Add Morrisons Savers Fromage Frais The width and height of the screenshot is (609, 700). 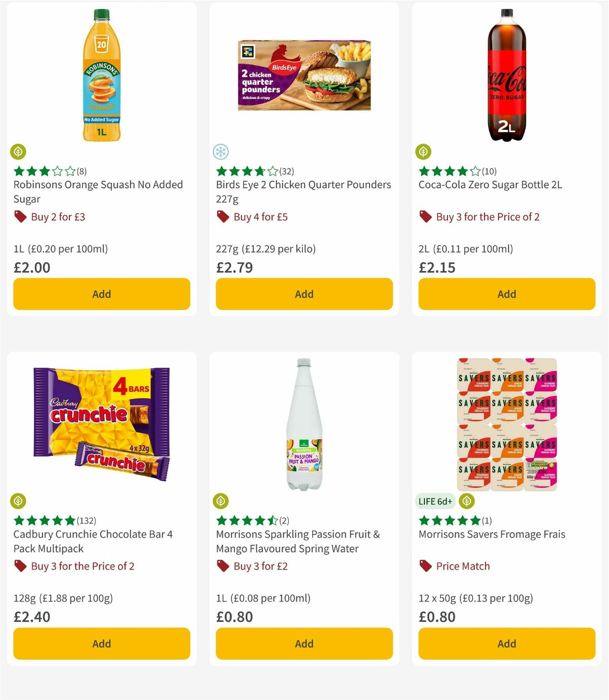[506, 644]
